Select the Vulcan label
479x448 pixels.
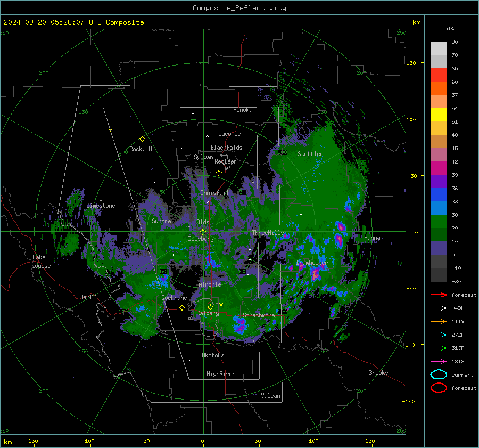point(270,396)
